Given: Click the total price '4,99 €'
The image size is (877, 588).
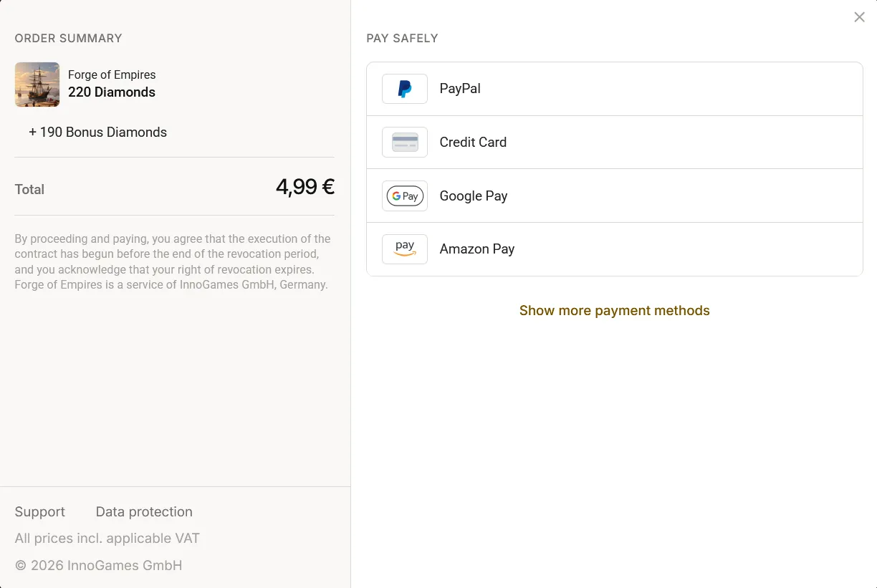Looking at the screenshot, I should [x=305, y=187].
